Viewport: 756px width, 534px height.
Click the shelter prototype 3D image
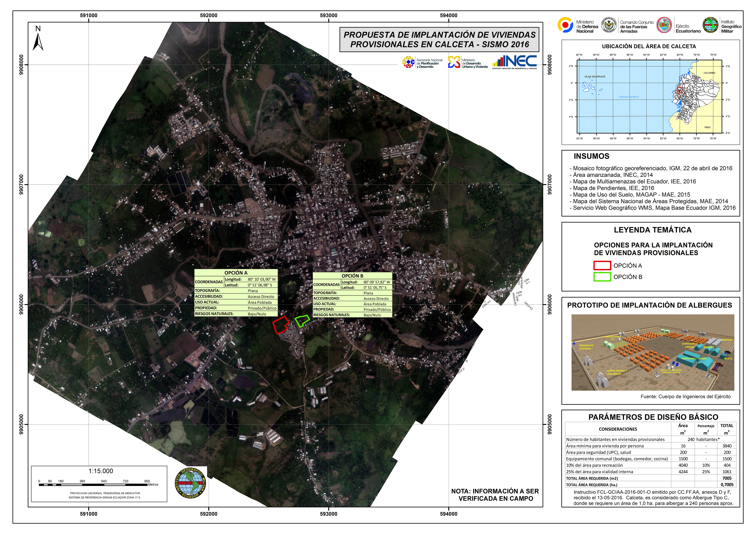(653, 352)
